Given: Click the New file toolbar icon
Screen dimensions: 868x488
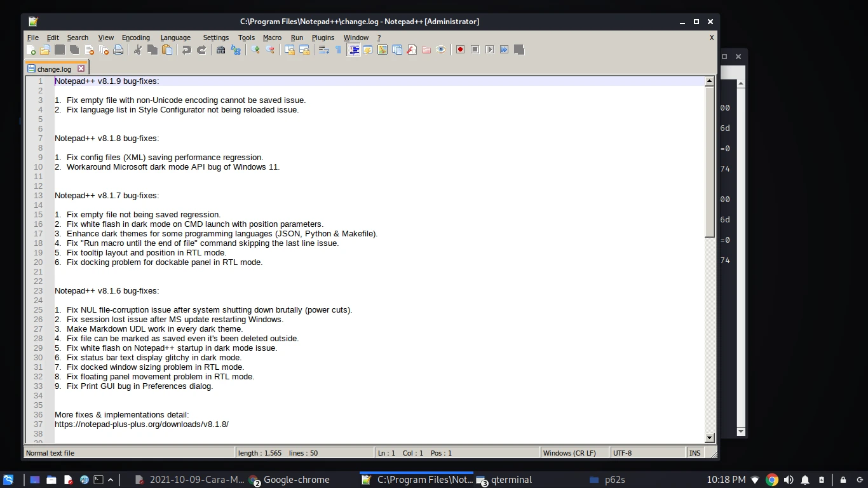Looking at the screenshot, I should pyautogui.click(x=31, y=50).
